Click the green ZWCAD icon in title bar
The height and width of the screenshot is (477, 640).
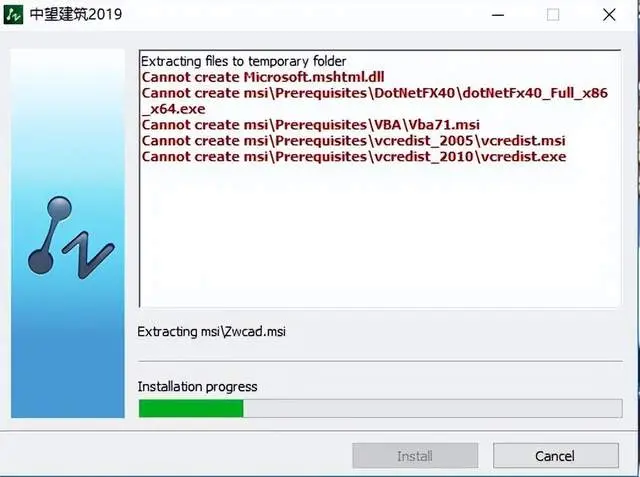click(13, 15)
